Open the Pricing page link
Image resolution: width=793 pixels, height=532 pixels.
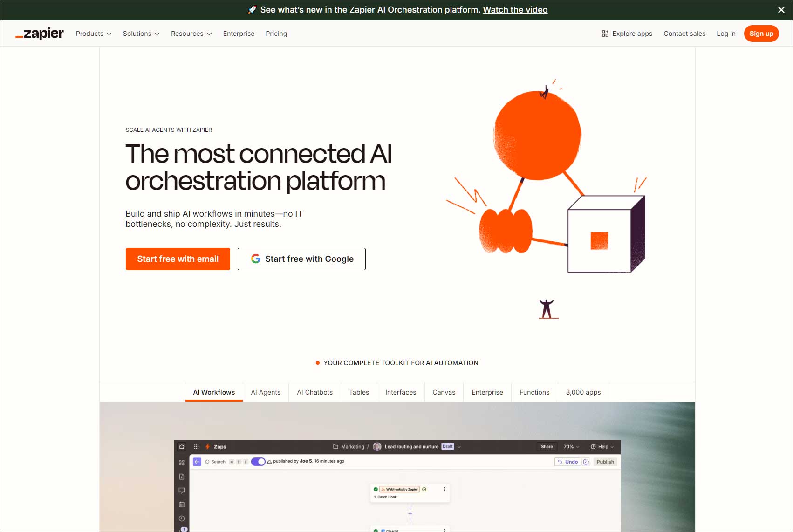pyautogui.click(x=276, y=34)
